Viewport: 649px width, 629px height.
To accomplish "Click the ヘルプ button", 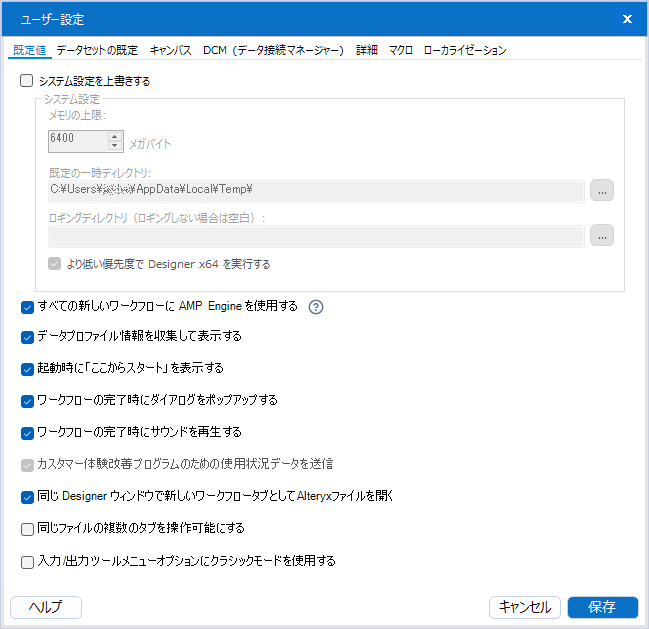I will pyautogui.click(x=45, y=607).
